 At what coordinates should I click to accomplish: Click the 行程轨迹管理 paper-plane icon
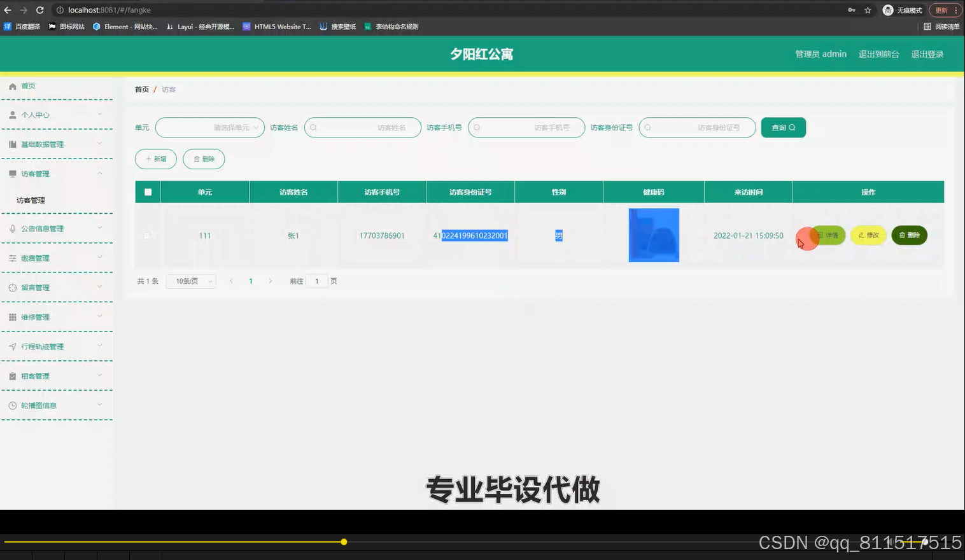13,347
